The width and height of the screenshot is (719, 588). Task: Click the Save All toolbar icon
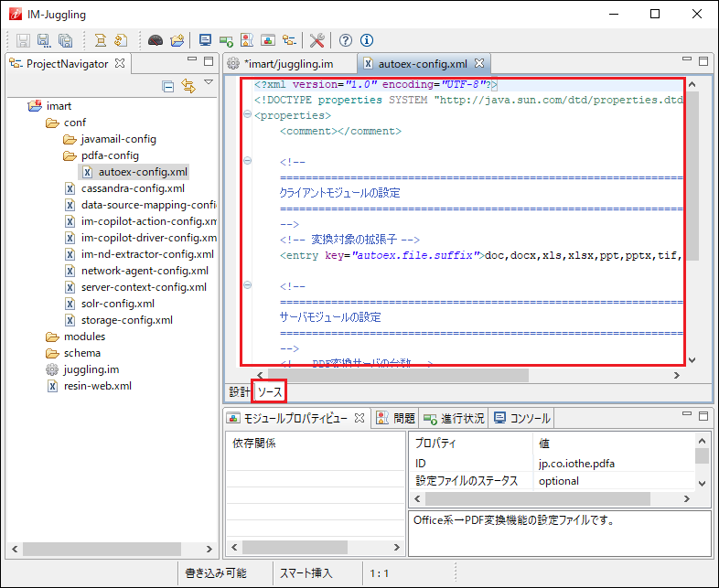click(65, 40)
